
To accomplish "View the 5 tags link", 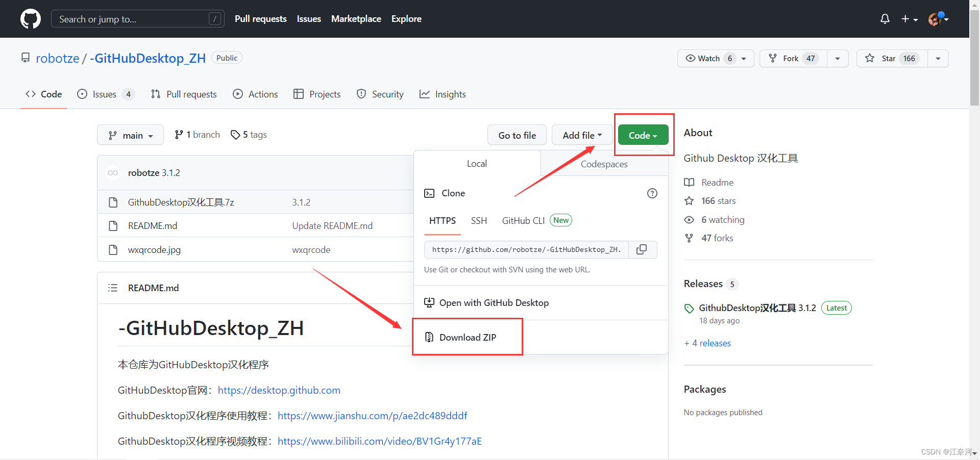I will (249, 135).
